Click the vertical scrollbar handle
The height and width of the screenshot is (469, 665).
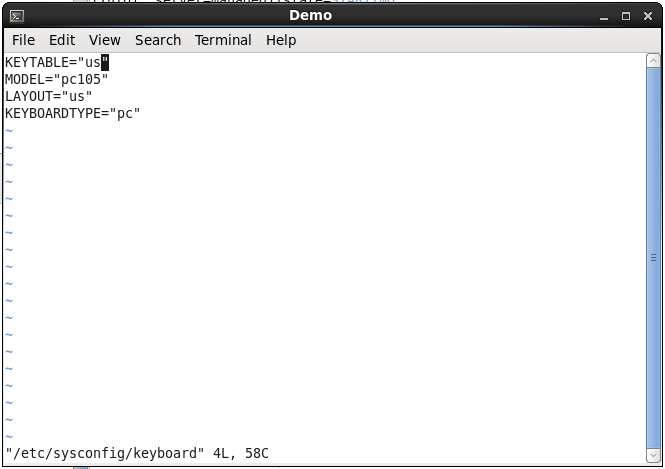click(x=654, y=258)
